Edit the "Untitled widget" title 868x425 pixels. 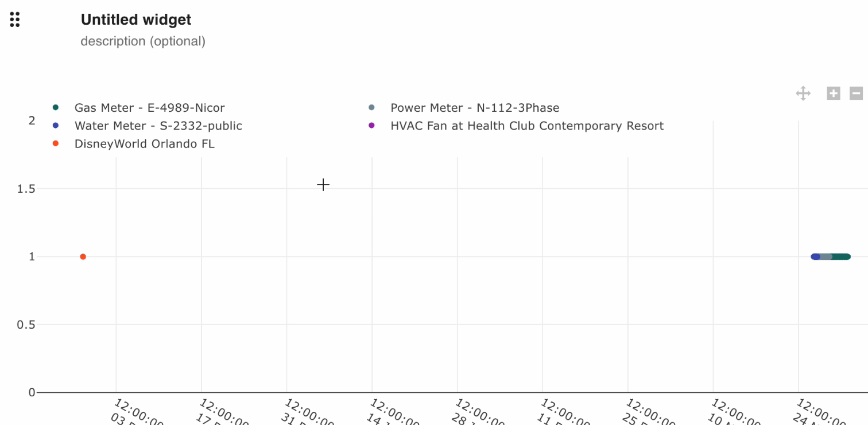(136, 20)
